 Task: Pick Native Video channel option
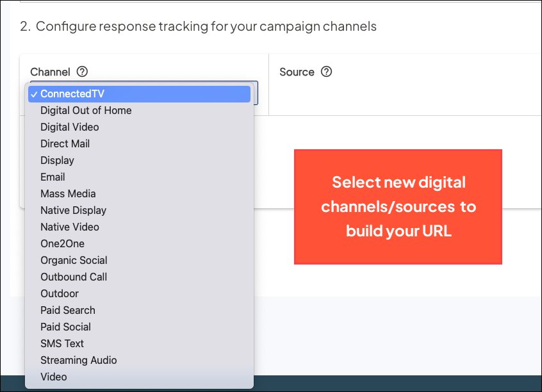tap(70, 227)
